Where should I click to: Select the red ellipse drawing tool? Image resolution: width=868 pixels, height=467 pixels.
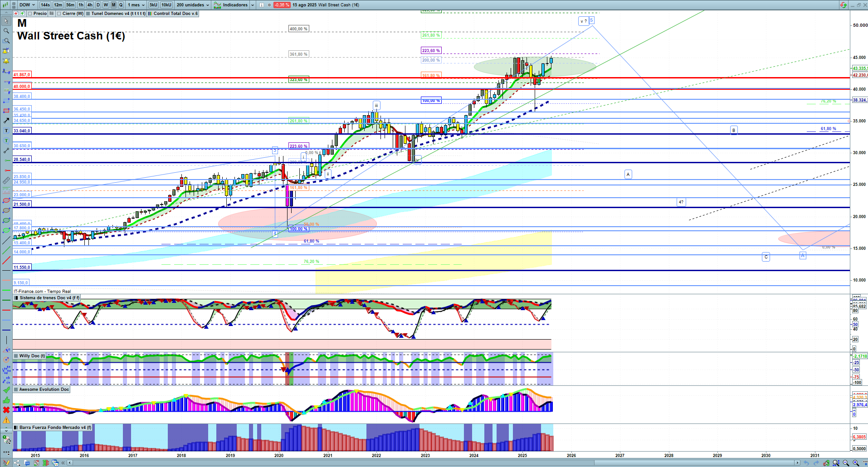tap(6, 200)
